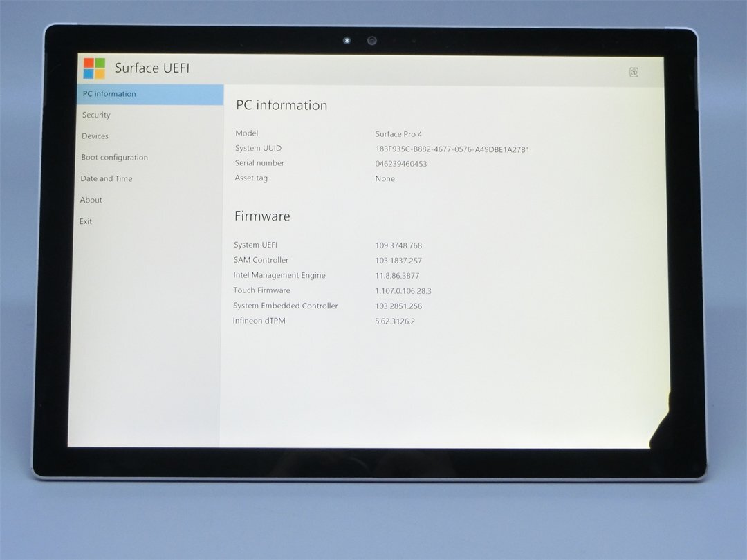Select SAM Controller version 103.1837.257

tap(398, 261)
